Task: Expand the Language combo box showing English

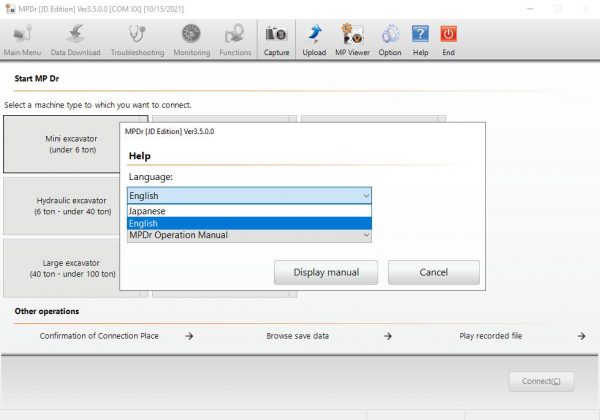Action: [249, 195]
